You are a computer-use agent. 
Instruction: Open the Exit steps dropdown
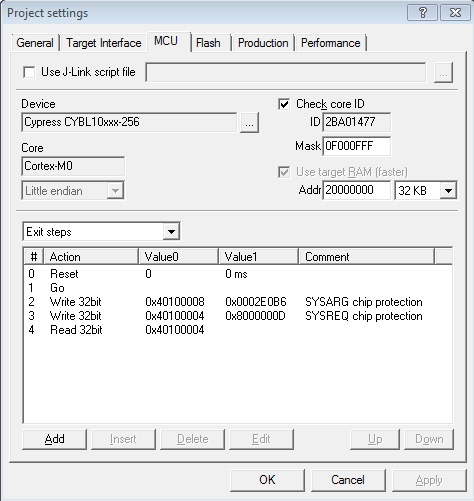click(x=101, y=231)
